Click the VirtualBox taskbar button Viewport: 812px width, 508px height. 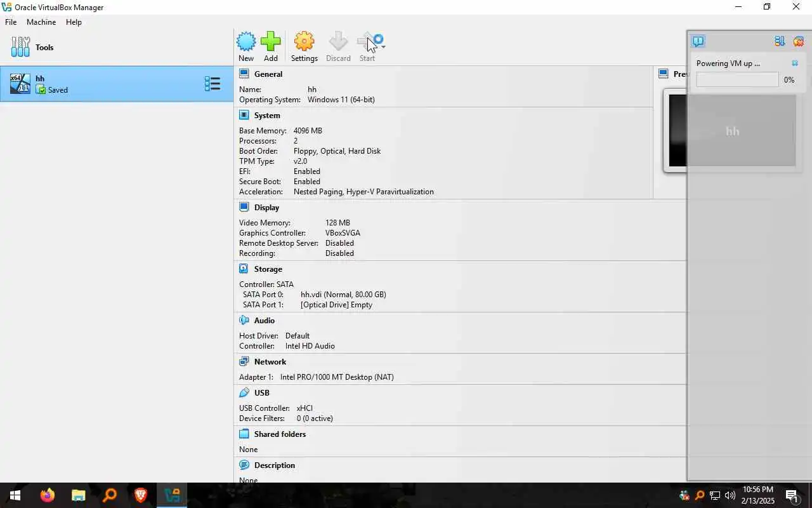pyautogui.click(x=172, y=495)
